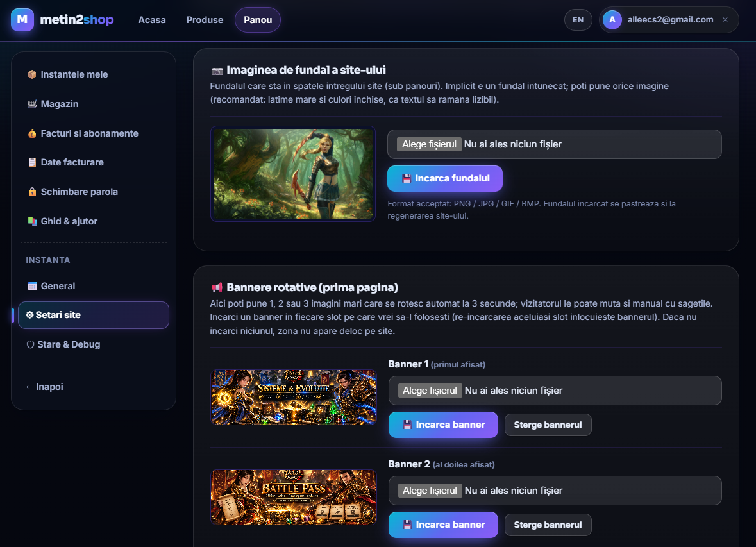Open Magazin shop icon in sidebar
Screen dimensions: 756x547
click(32, 104)
